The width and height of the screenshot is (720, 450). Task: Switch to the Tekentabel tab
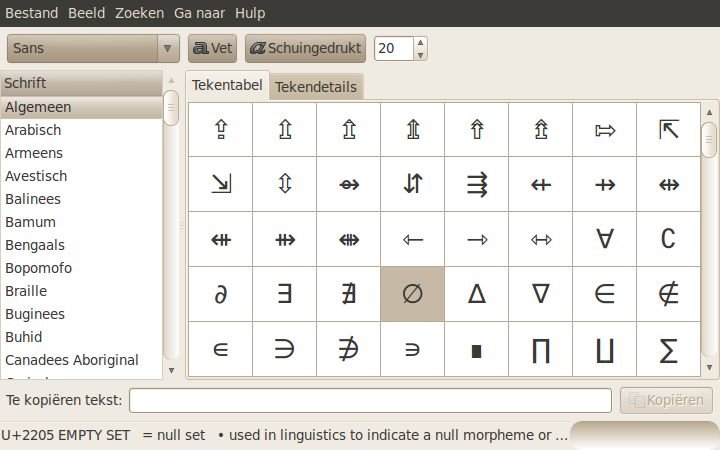pyautogui.click(x=227, y=85)
